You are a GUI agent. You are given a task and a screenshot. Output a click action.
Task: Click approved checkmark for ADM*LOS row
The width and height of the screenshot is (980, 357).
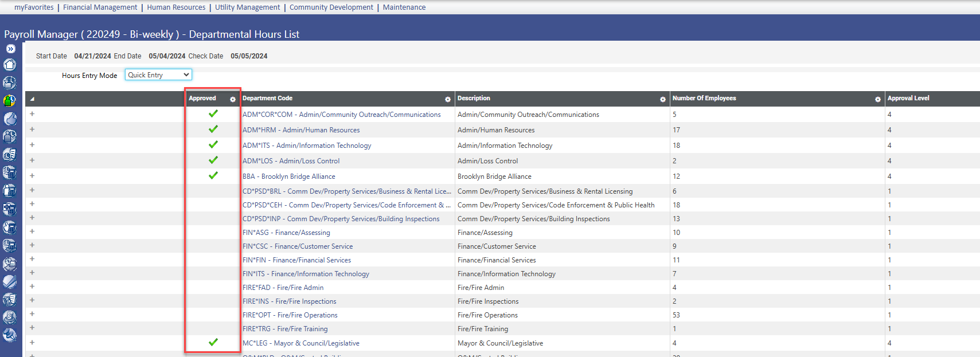tap(213, 160)
